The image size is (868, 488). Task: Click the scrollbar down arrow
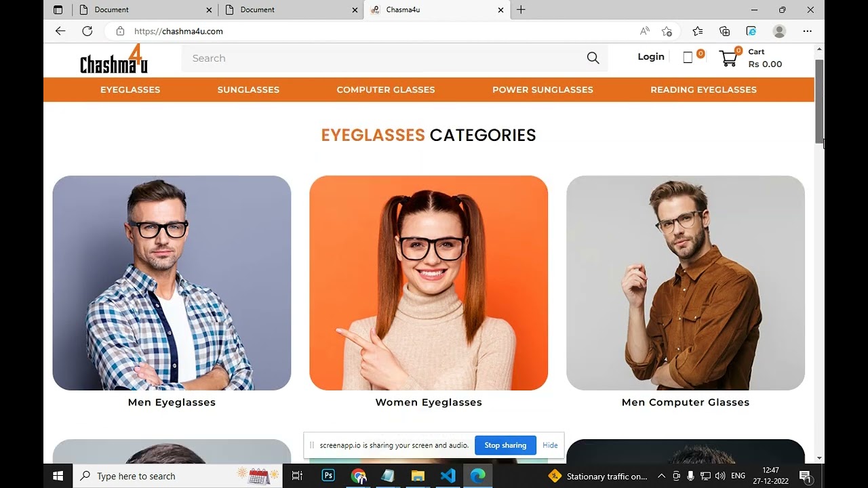pos(819,459)
